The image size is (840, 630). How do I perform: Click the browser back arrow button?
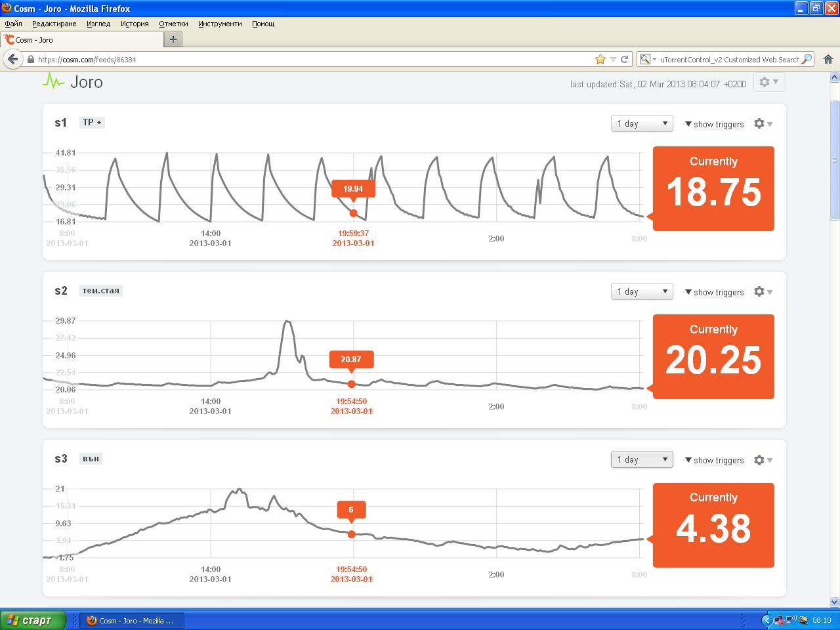tap(12, 59)
